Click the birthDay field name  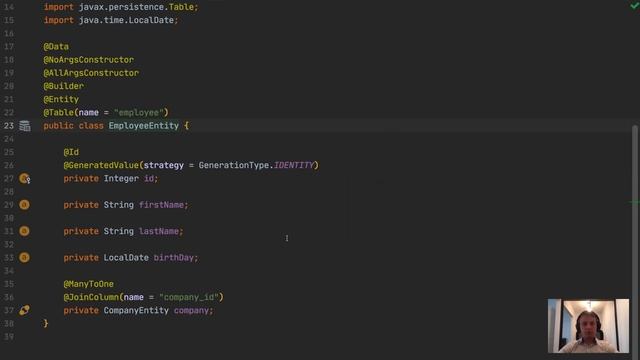pos(173,258)
